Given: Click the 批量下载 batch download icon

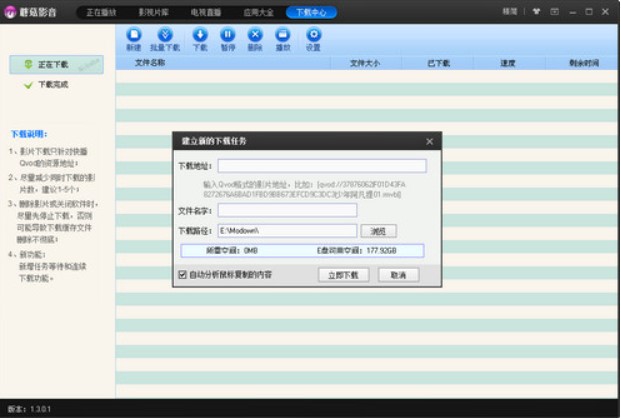Looking at the screenshot, I should (166, 37).
